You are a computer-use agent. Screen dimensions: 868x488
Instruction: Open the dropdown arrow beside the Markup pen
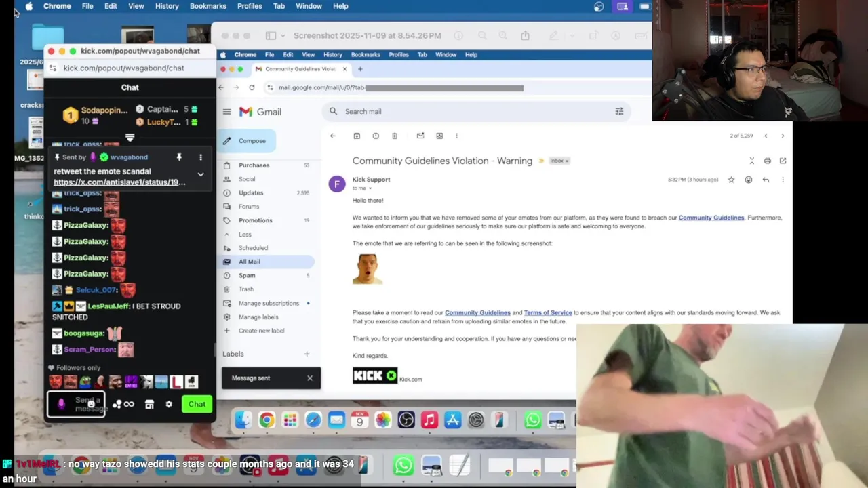pos(572,35)
